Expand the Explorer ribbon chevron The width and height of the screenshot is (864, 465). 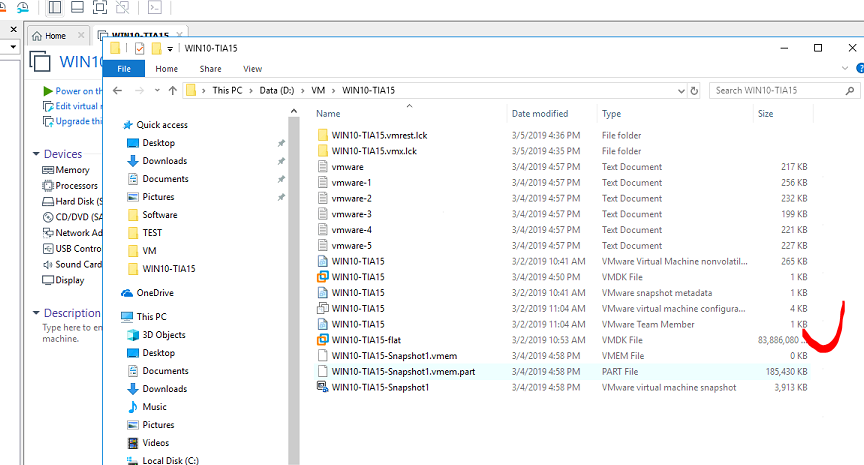(x=845, y=68)
